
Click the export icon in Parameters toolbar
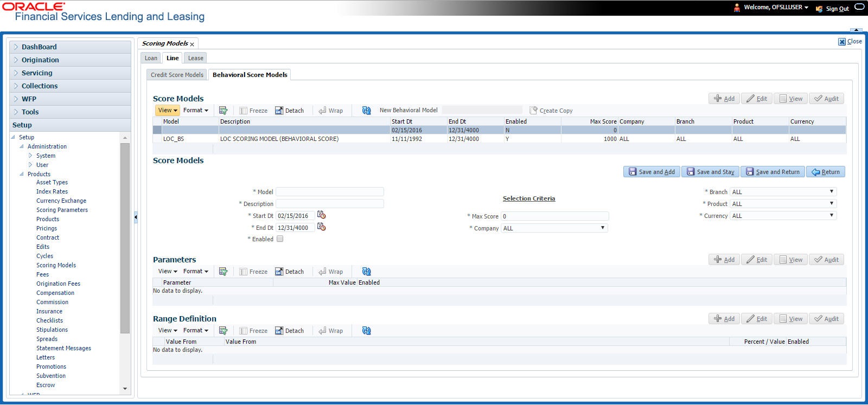[223, 271]
